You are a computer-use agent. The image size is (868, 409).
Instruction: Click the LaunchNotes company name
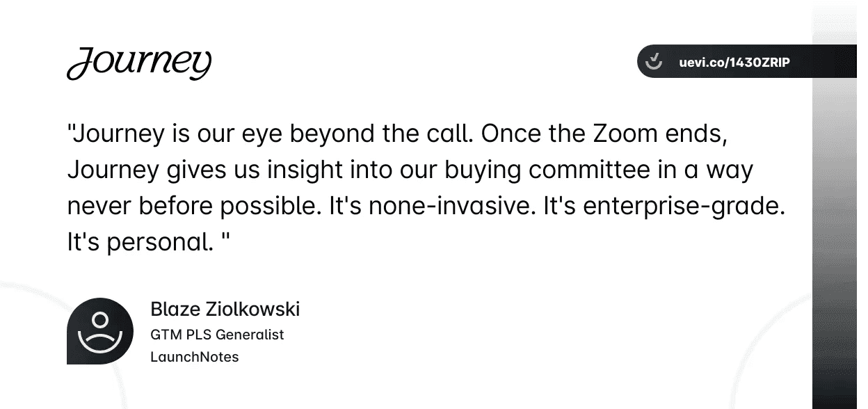coord(194,357)
